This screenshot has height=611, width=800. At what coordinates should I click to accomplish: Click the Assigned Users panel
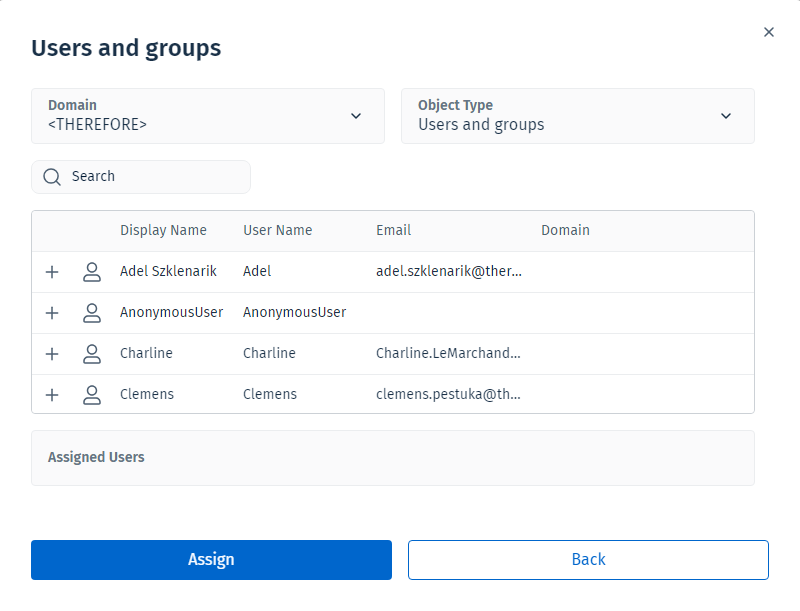pyautogui.click(x=393, y=458)
